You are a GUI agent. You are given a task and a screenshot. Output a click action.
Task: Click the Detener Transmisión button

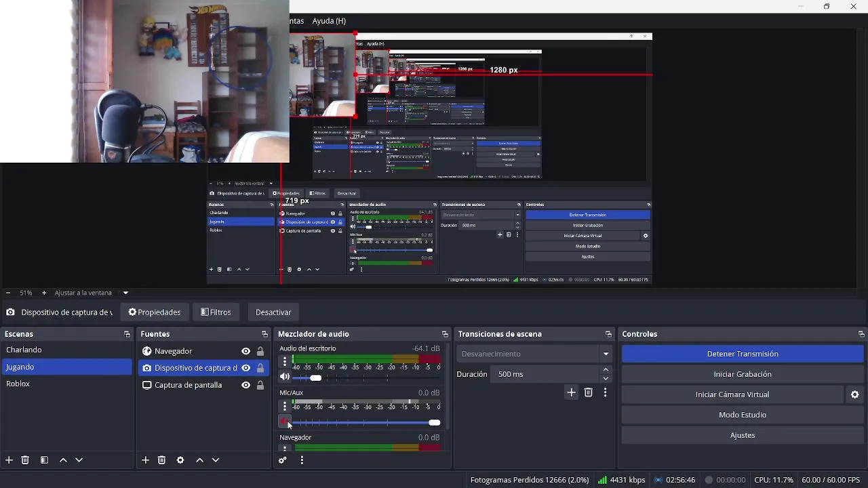point(743,354)
